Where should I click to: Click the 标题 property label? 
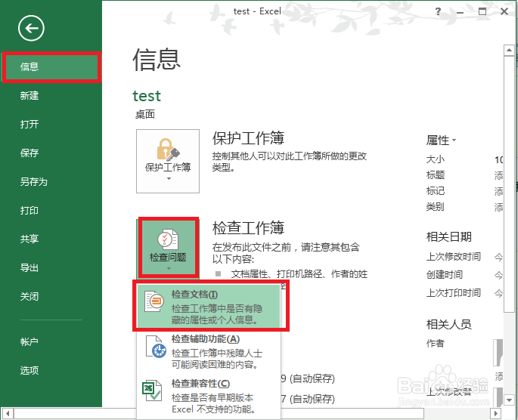tap(436, 175)
